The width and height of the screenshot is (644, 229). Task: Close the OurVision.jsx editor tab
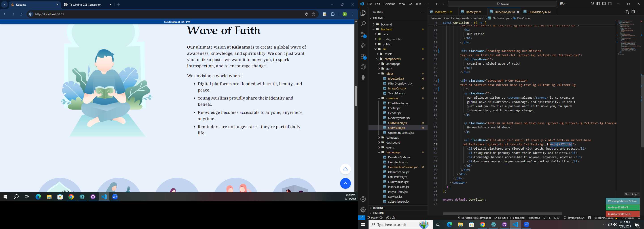pyautogui.click(x=518, y=12)
